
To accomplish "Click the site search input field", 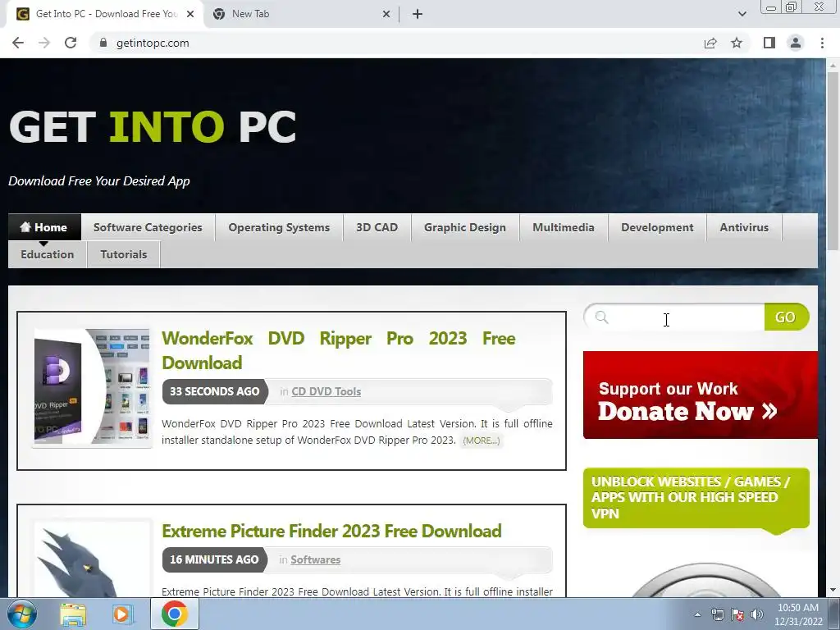I will click(x=675, y=317).
